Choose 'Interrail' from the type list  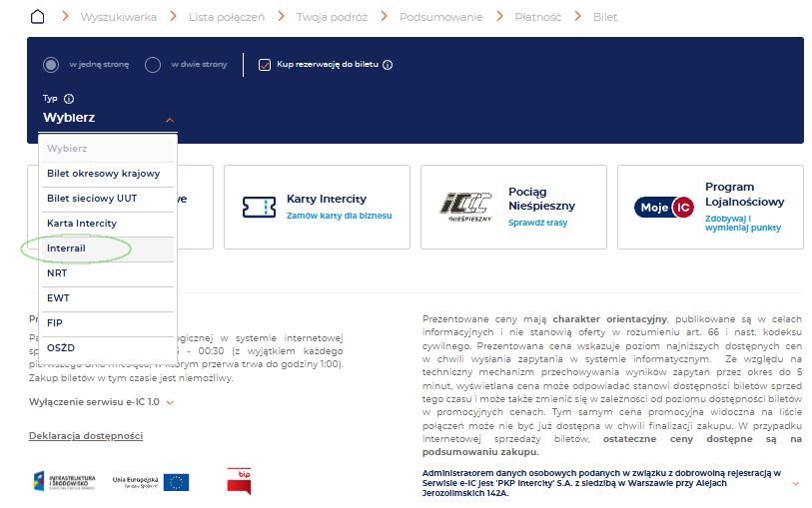tap(107, 249)
